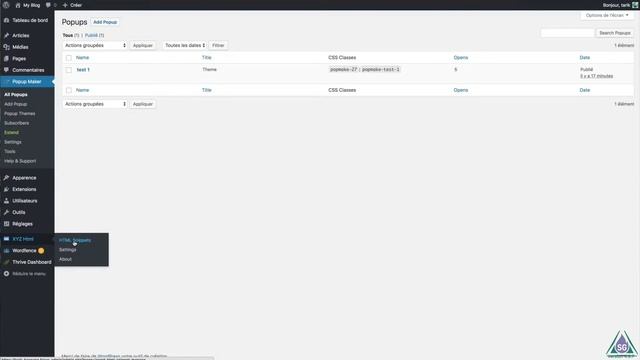Open the test 1 popup link
Viewport: 640px width, 360px height.
click(83, 70)
